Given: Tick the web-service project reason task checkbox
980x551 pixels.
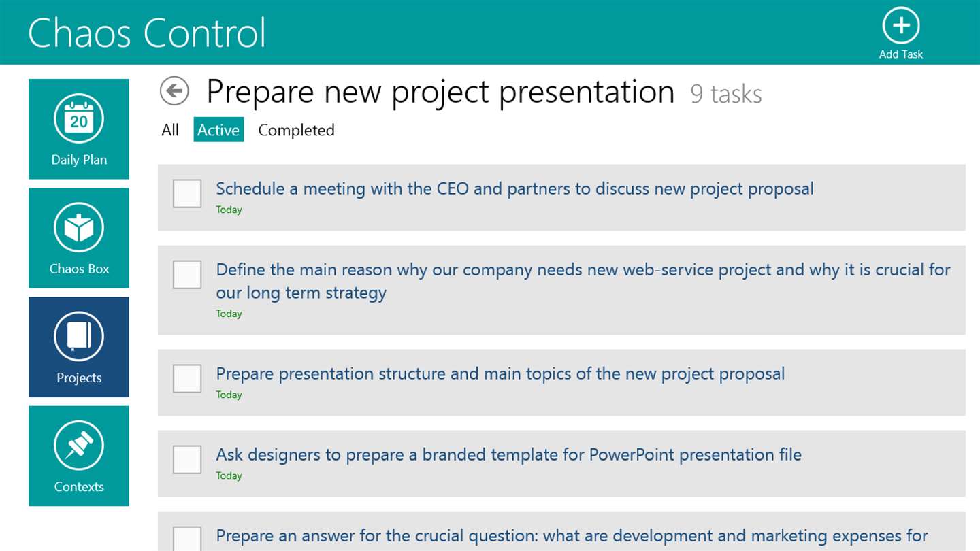Looking at the screenshot, I should 187,274.
